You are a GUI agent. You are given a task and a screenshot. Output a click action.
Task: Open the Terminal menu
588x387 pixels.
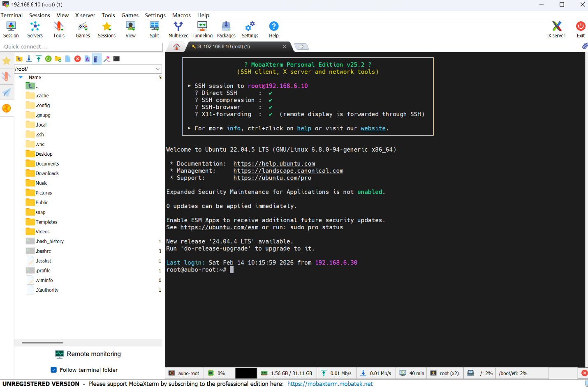click(x=12, y=15)
